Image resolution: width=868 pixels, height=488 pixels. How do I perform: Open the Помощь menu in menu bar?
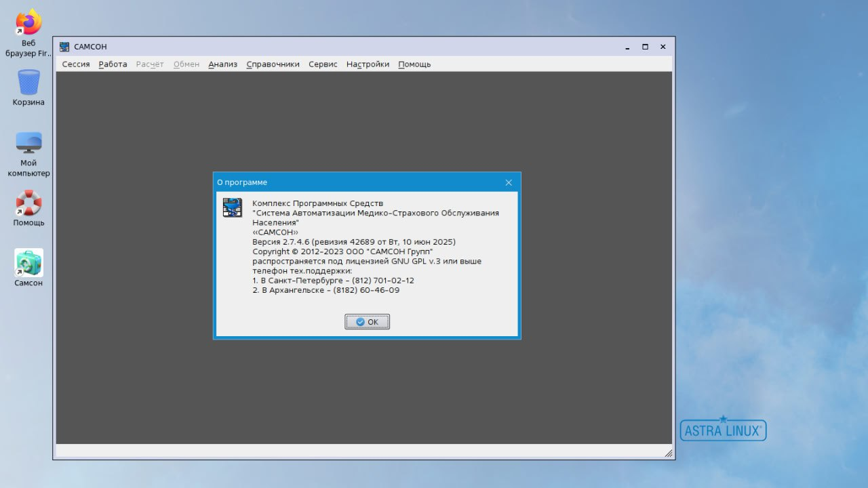pos(414,64)
